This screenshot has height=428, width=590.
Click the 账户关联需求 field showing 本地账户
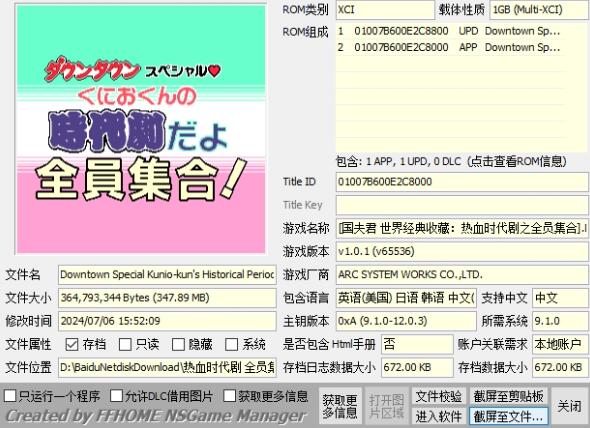[x=560, y=344]
